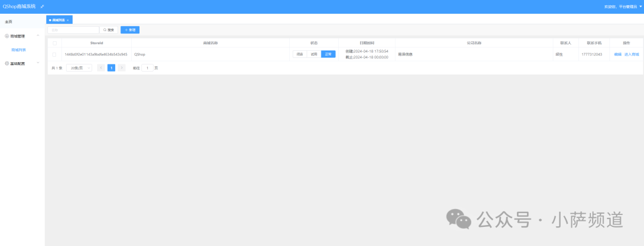Focus the 名称 search input field
Image resolution: width=644 pixels, height=246 pixels.
coord(73,30)
